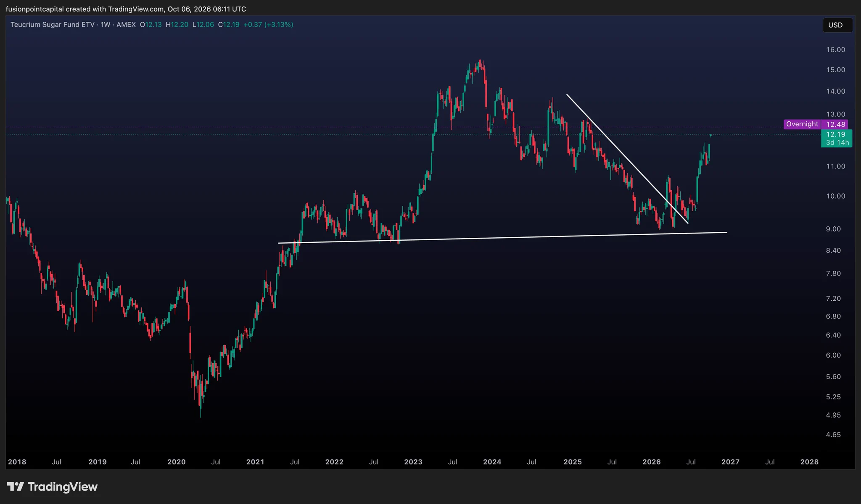This screenshot has width=861, height=504.
Task: Click the Teucrium Sugar Fund ETV title
Action: pos(53,25)
